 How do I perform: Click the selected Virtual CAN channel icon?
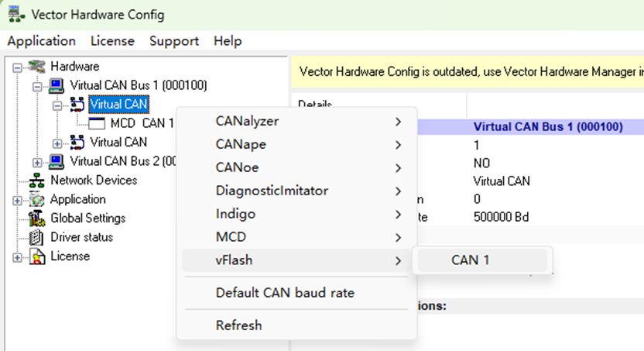[77, 105]
